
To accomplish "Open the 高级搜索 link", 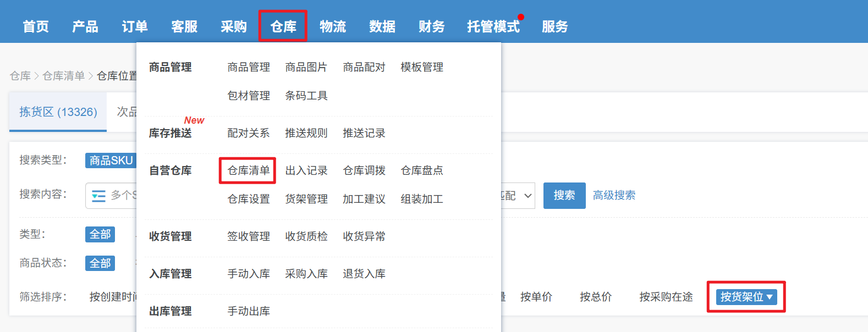I will (x=614, y=196).
